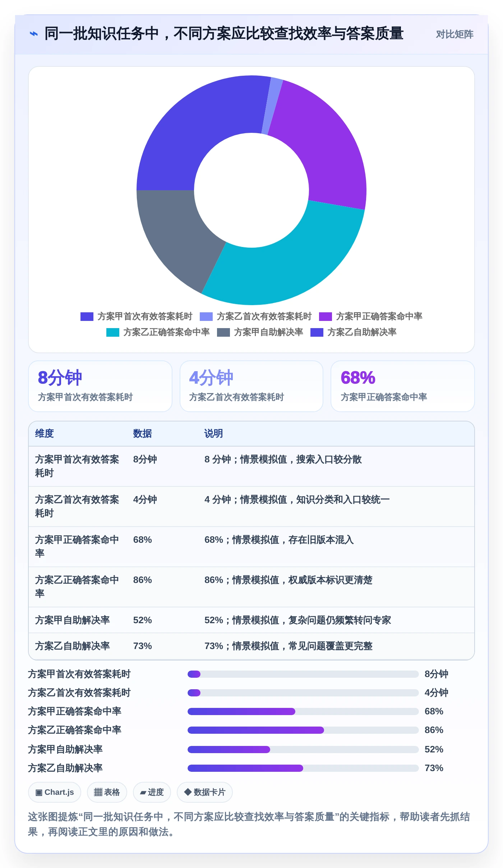The height and width of the screenshot is (868, 503).
Task: Click the 说明 column header
Action: coord(213,434)
